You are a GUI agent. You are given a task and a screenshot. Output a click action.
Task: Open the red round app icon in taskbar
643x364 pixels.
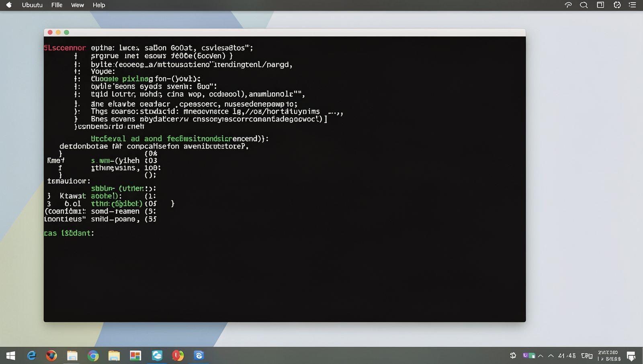pyautogui.click(x=178, y=356)
